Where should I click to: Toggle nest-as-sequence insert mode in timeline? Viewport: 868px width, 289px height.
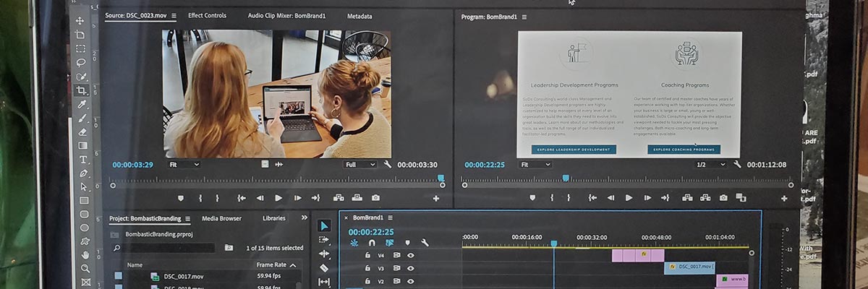354,243
